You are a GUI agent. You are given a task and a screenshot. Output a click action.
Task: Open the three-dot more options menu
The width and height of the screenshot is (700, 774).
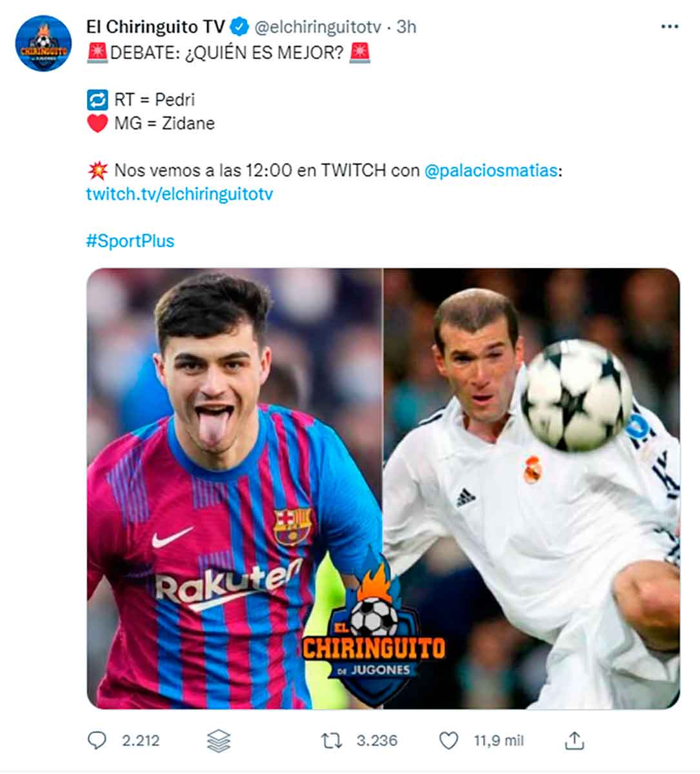tap(670, 27)
